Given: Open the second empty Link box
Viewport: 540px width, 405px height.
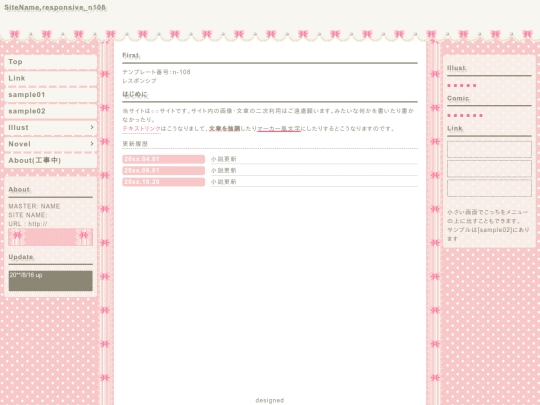Looking at the screenshot, I should point(489,169).
